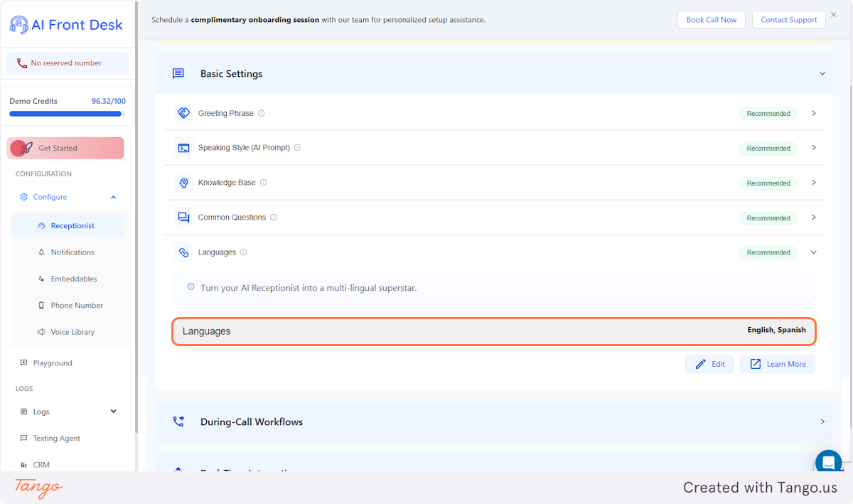Open the Receptionist menu item
The width and height of the screenshot is (853, 504).
pyautogui.click(x=68, y=225)
